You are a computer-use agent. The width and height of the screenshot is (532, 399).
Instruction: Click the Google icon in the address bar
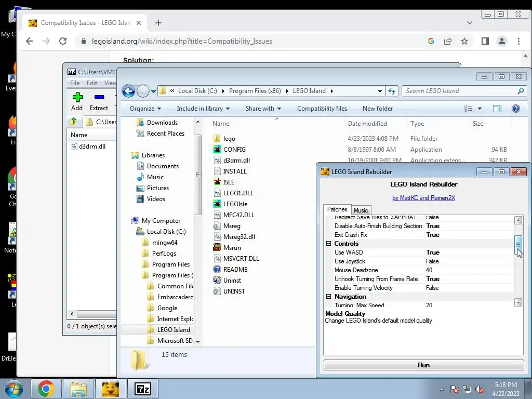coord(431,41)
